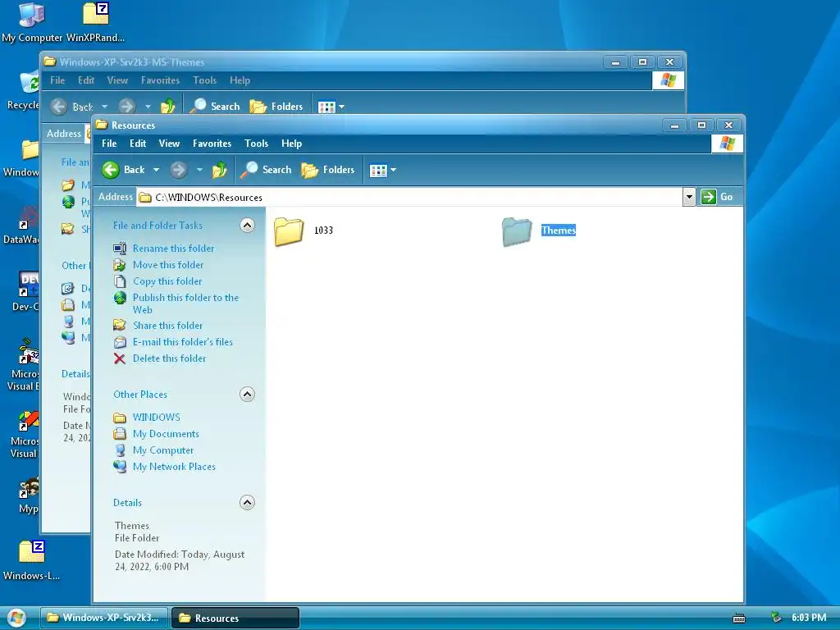Click the Go button next to the address bar
Viewport: 840px width, 630px height.
717,197
